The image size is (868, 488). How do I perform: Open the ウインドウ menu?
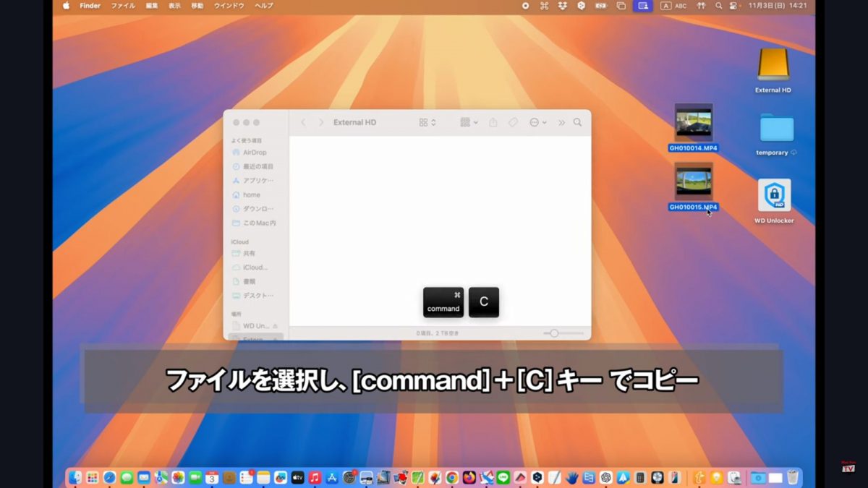[229, 6]
